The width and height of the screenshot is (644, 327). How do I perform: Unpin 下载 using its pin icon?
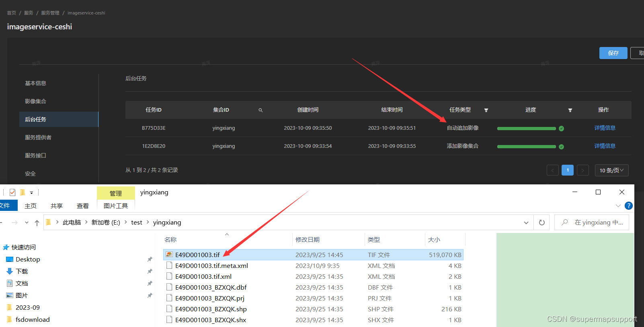[150, 272]
